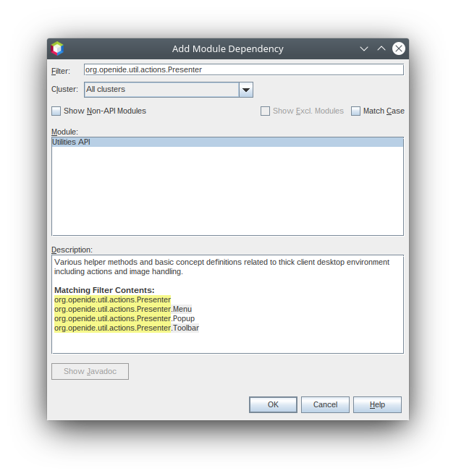This screenshot has width=456, height=476.
Task: Click the first org.openide.util.actions.Presenter match
Action: click(x=112, y=299)
